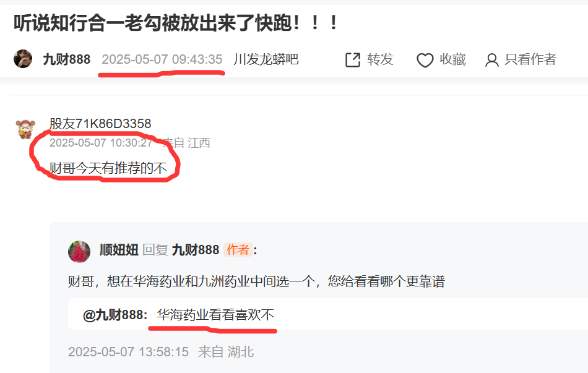Open 川发龙蟒吧 forum link

coord(266,59)
